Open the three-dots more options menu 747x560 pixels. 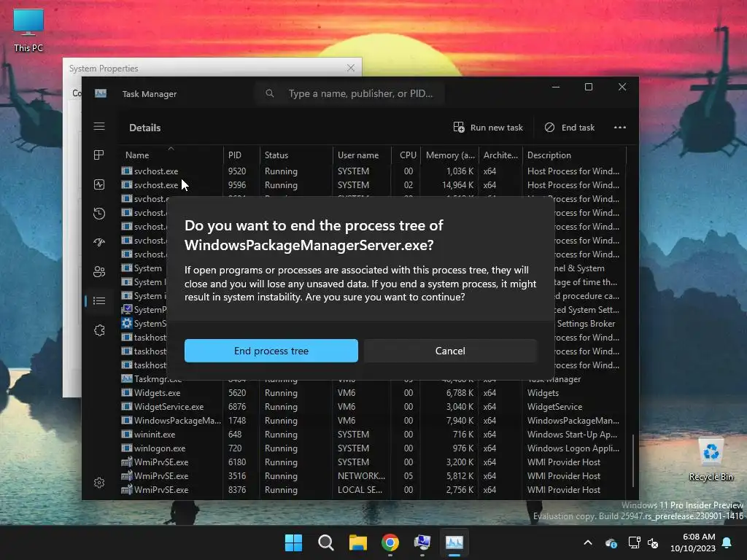click(620, 127)
